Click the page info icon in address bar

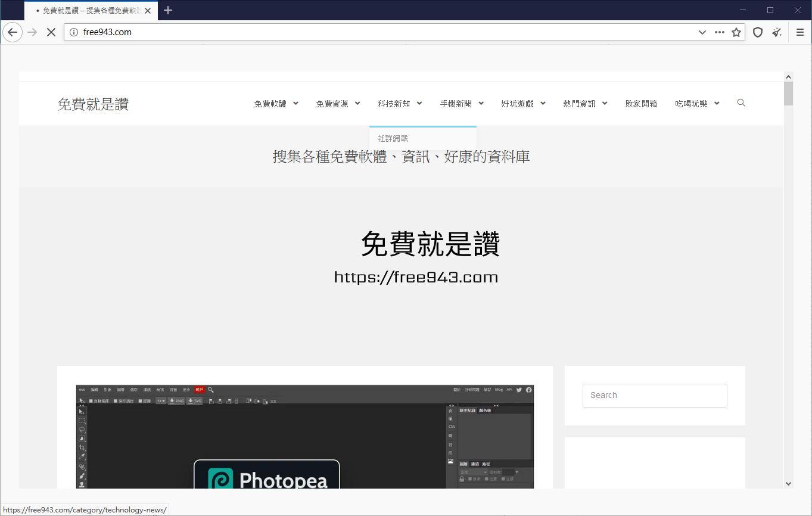point(73,32)
